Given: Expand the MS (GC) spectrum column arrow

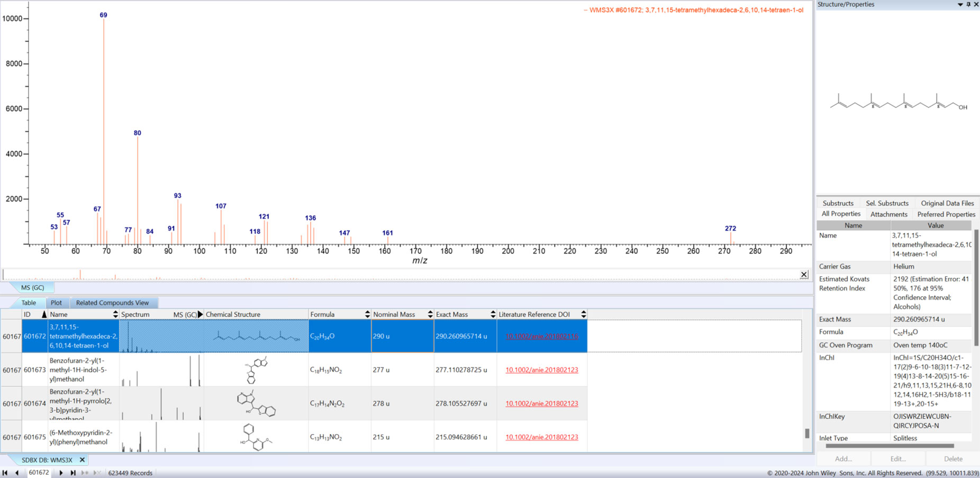Looking at the screenshot, I should click(x=201, y=315).
